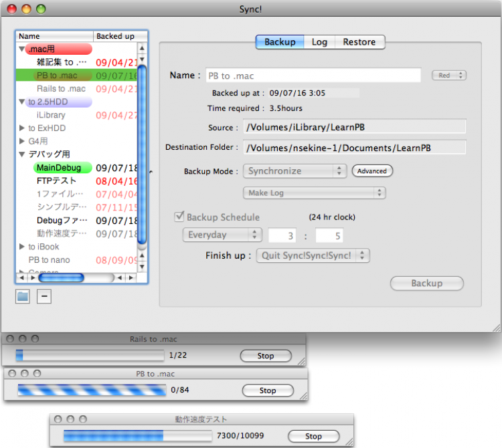Click the 1/22 progress count
The height and width of the screenshot is (448, 502).
pyautogui.click(x=177, y=355)
